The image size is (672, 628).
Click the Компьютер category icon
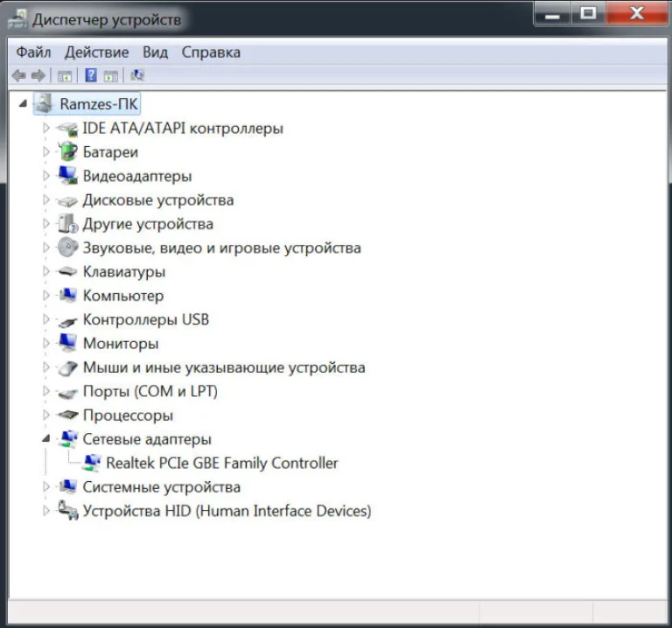67,295
